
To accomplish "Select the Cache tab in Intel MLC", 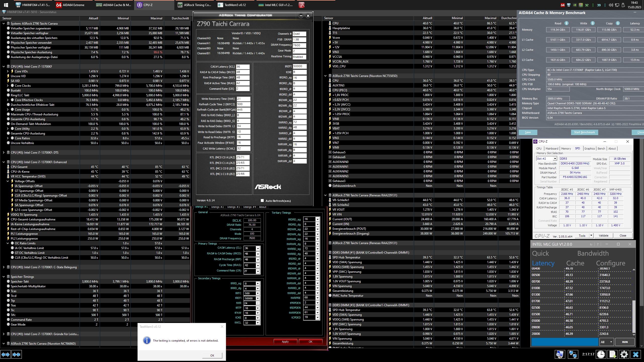I will (575, 263).
